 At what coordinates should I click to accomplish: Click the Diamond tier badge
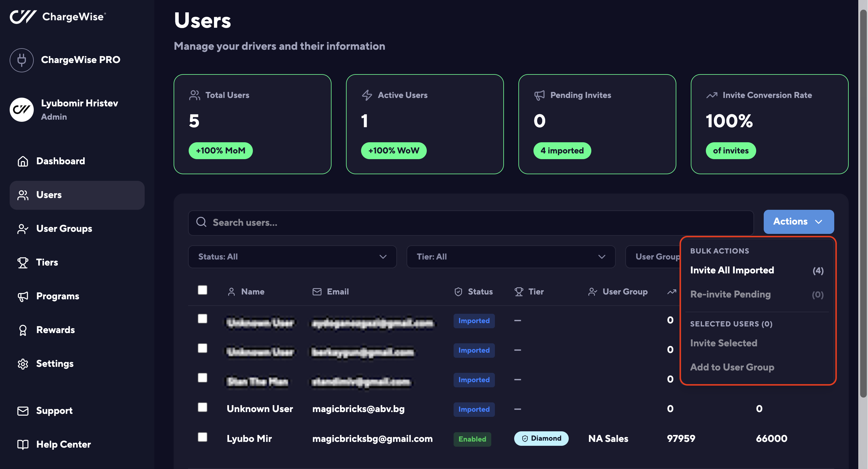coord(541,438)
